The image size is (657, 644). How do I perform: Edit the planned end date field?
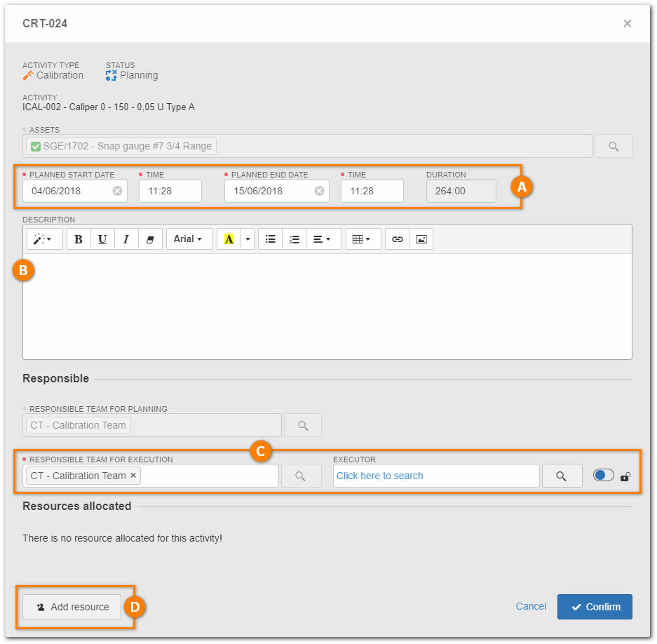(x=276, y=191)
